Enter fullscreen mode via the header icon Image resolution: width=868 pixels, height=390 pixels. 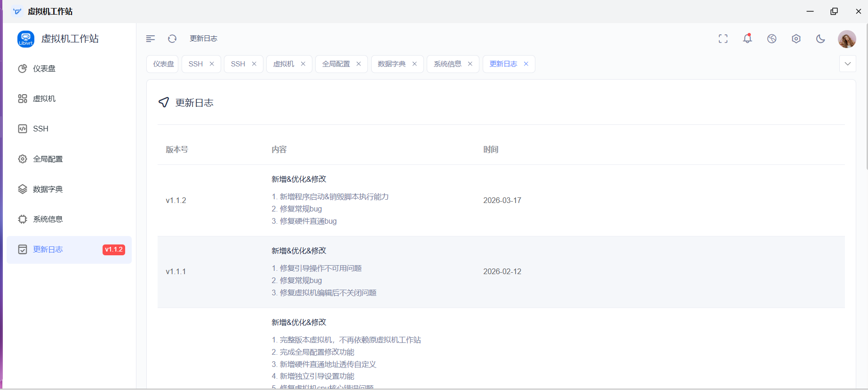723,39
